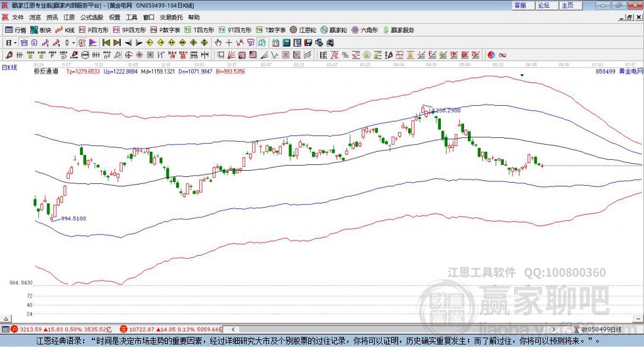Collapse indicator pane with small up triangle
Viewport: 644px width, 347px height.
point(6,319)
